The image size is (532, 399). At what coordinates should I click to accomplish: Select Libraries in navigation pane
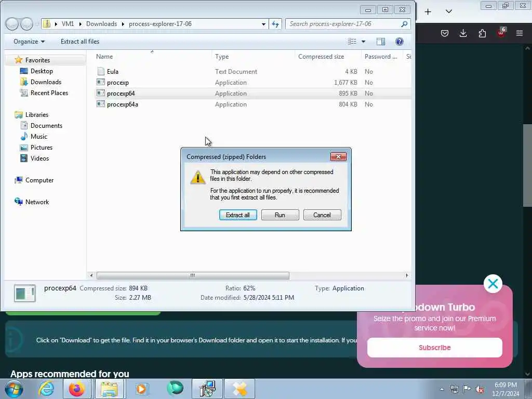point(37,115)
